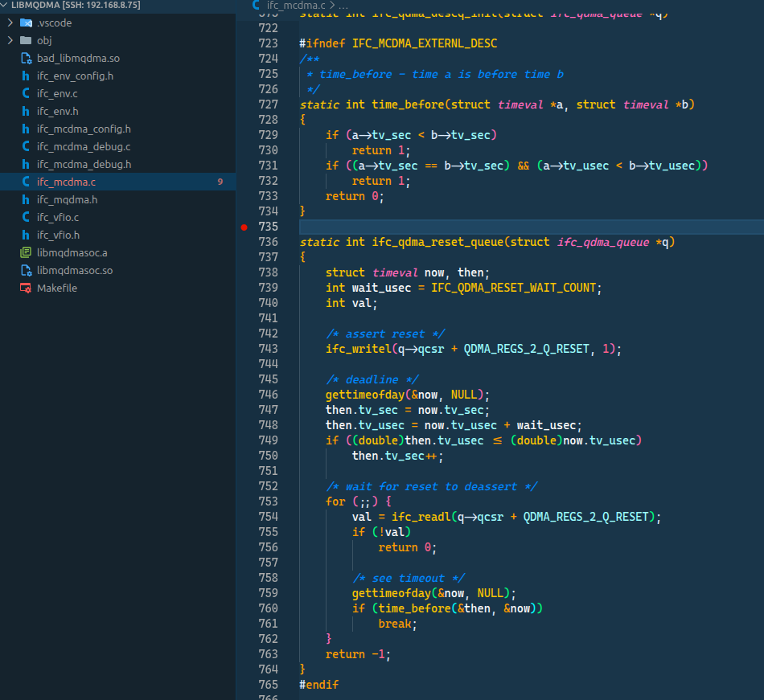The height and width of the screenshot is (700, 764).
Task: Open the breadcrumb ellipsis symbol picker
Action: click(x=342, y=6)
